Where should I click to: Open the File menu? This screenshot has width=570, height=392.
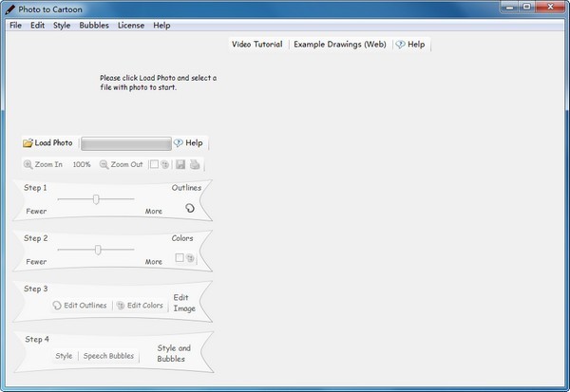coord(15,26)
